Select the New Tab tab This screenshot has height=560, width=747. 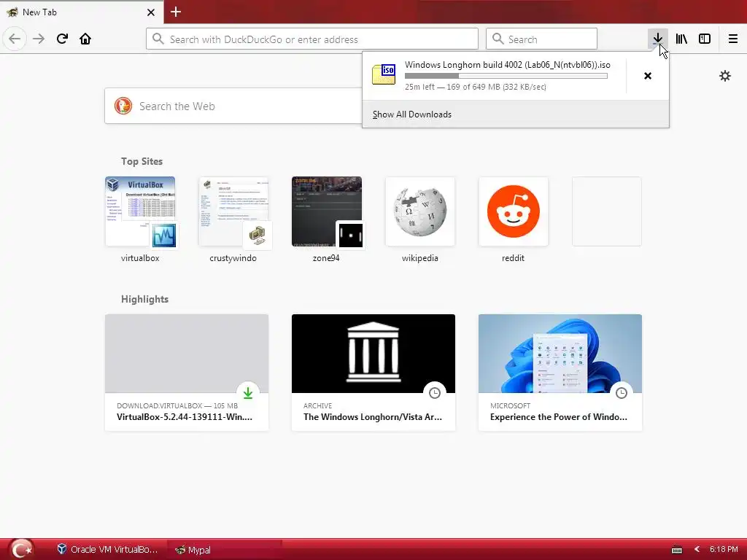(x=82, y=12)
